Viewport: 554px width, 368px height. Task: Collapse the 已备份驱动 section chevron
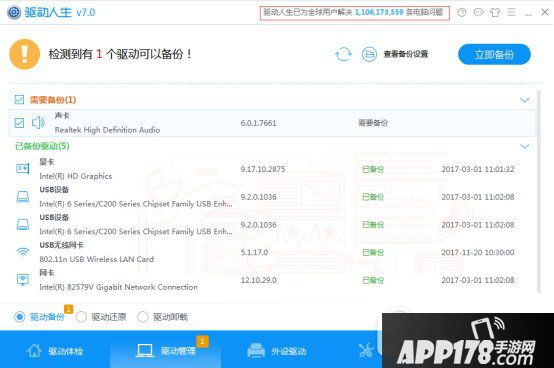click(525, 146)
